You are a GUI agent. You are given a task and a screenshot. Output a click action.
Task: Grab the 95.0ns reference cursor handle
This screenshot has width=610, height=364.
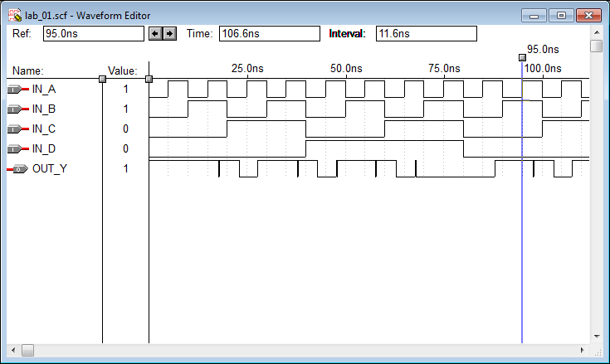(x=523, y=57)
